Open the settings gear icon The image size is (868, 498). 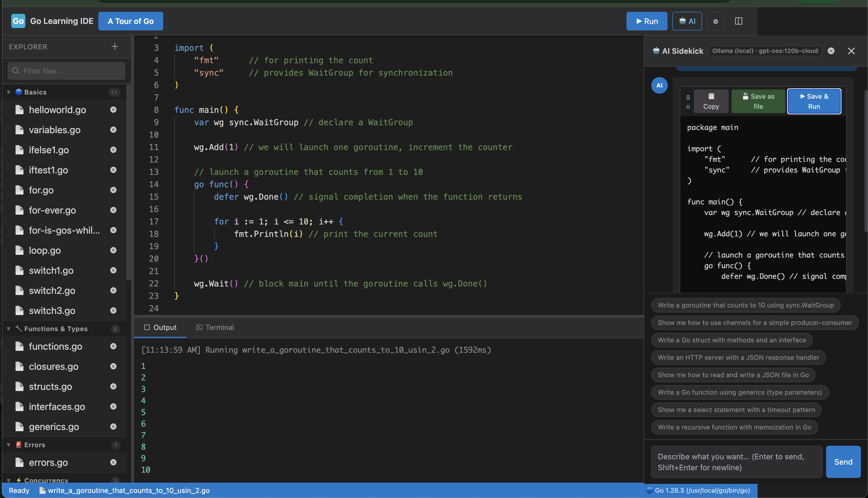[716, 21]
